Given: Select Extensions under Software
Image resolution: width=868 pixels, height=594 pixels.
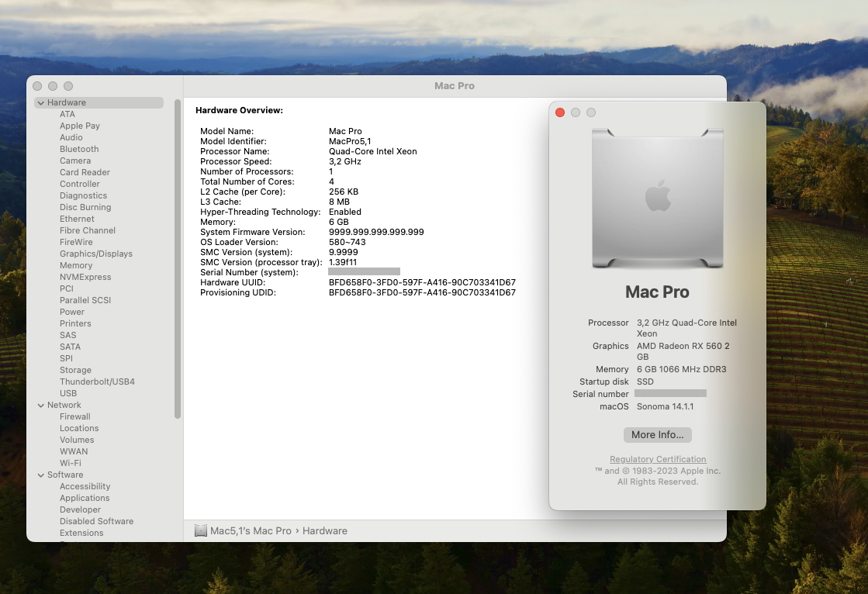Looking at the screenshot, I should 81,533.
